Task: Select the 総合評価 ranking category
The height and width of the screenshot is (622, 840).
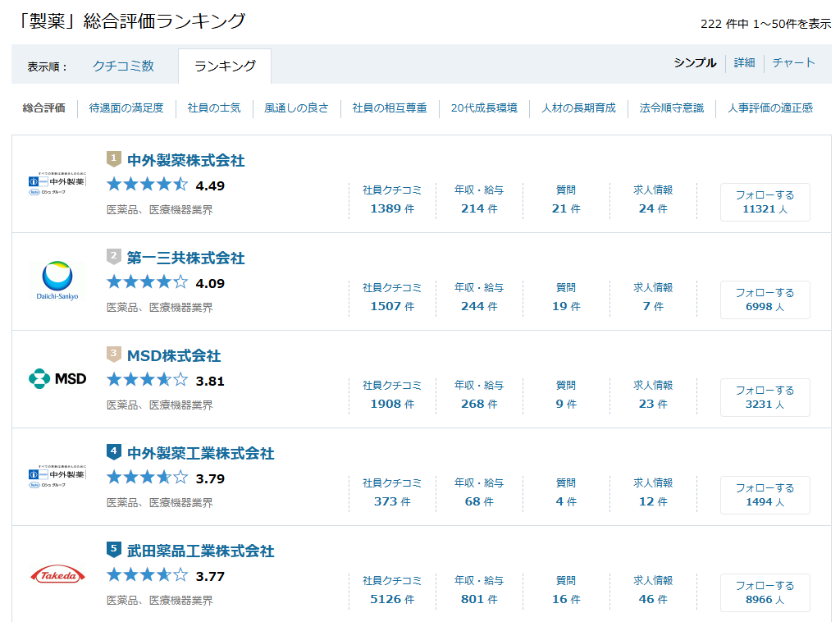Action: click(44, 108)
